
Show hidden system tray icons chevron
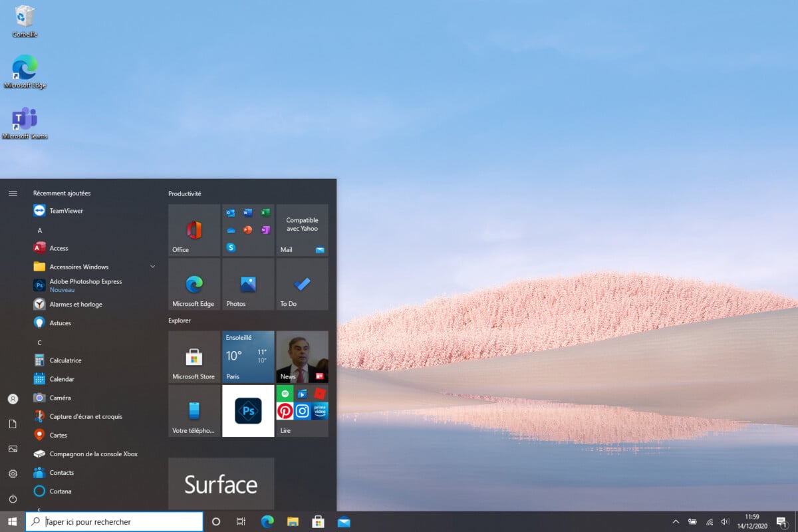(x=676, y=522)
